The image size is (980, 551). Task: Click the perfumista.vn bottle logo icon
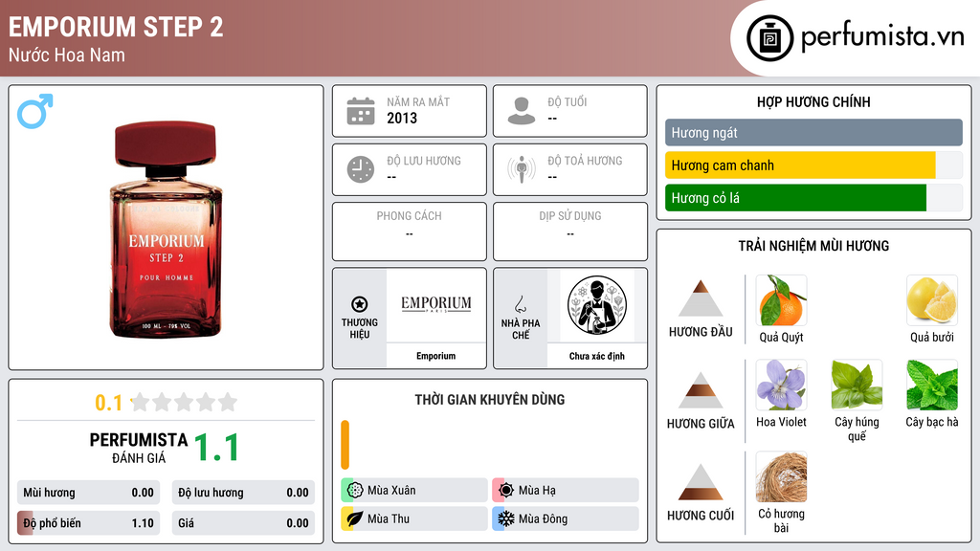pos(770,38)
